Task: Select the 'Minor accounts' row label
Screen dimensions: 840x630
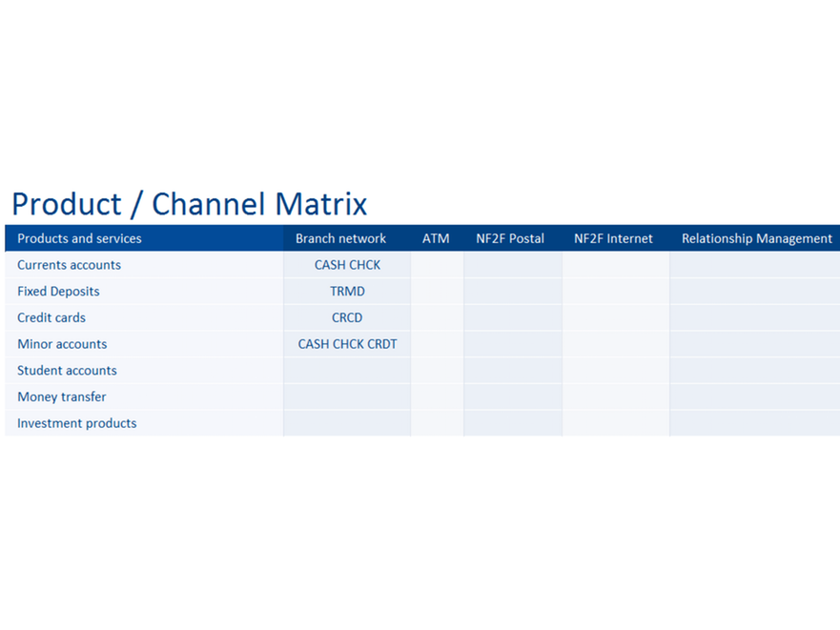Action: click(62, 344)
